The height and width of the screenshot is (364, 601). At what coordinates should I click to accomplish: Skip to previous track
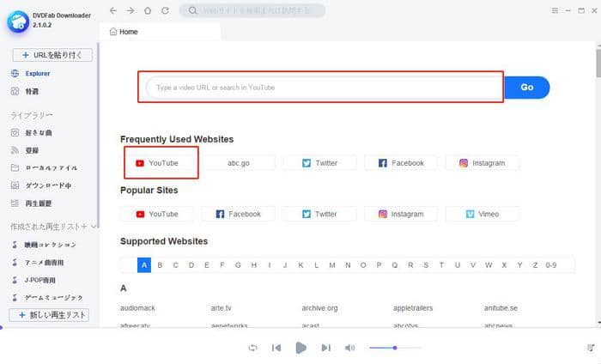point(276,348)
